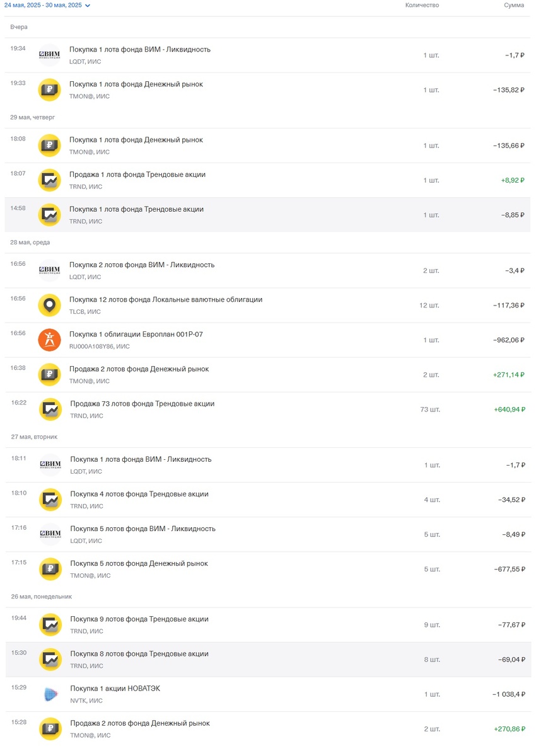Viewport: 558px width, 756px height.
Task: Click the amount −135,82 ₽
Action: click(x=509, y=90)
